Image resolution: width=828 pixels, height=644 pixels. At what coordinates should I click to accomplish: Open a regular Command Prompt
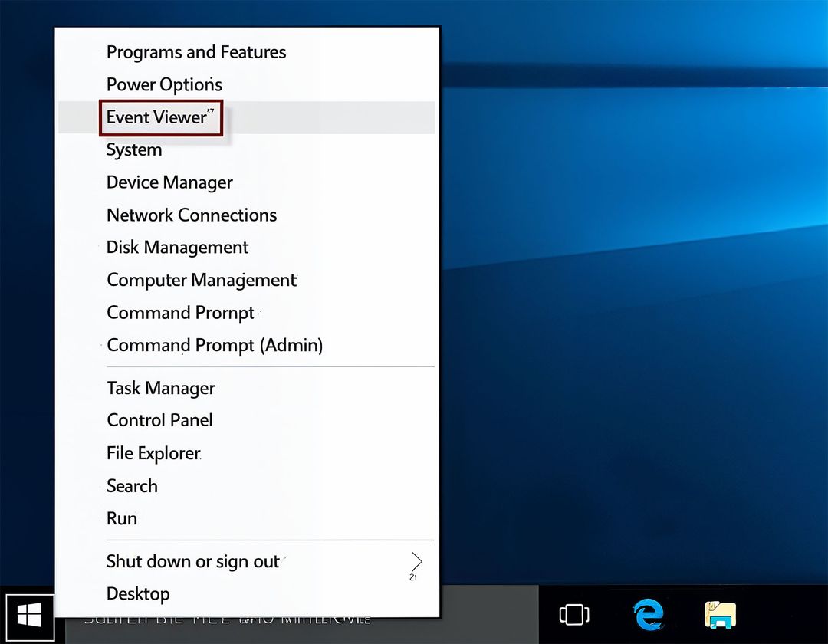179,313
